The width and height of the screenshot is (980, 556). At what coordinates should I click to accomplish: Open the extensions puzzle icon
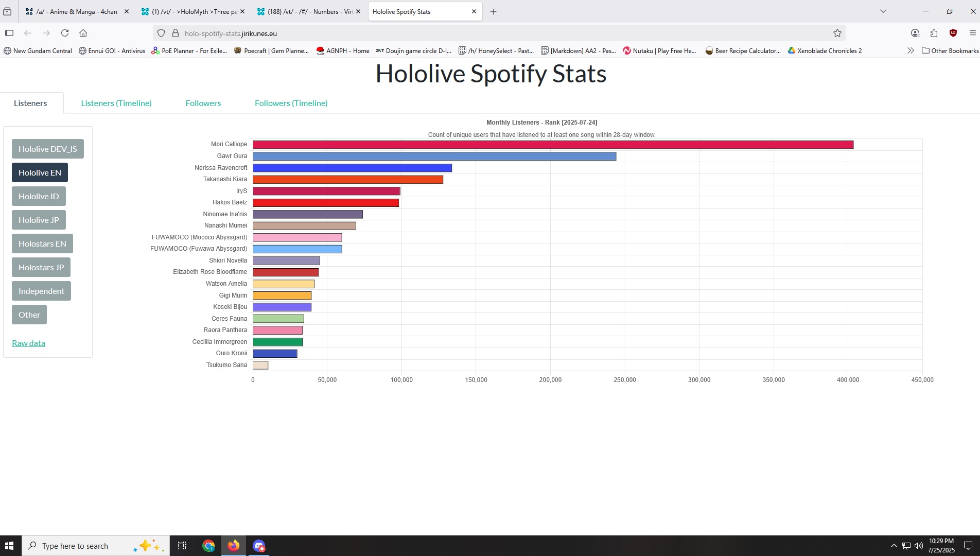tap(934, 33)
